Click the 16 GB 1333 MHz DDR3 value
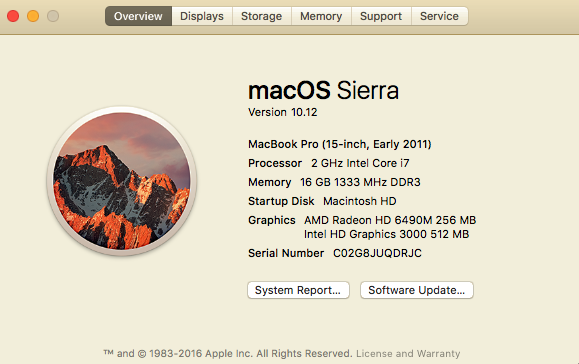The width and height of the screenshot is (579, 364). pos(360,182)
